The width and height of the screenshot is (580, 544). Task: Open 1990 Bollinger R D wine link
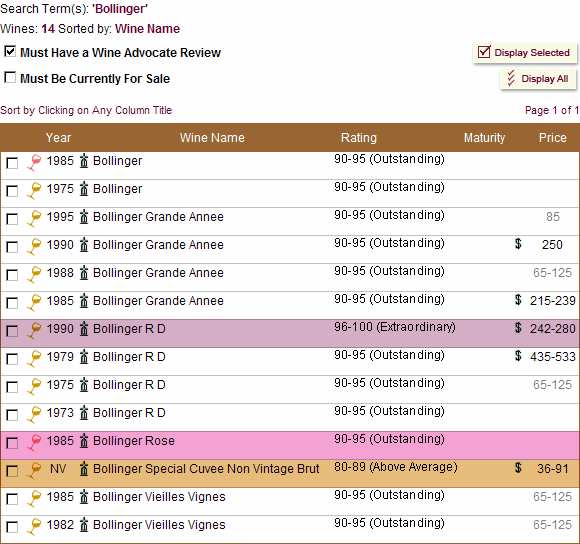[x=129, y=329]
